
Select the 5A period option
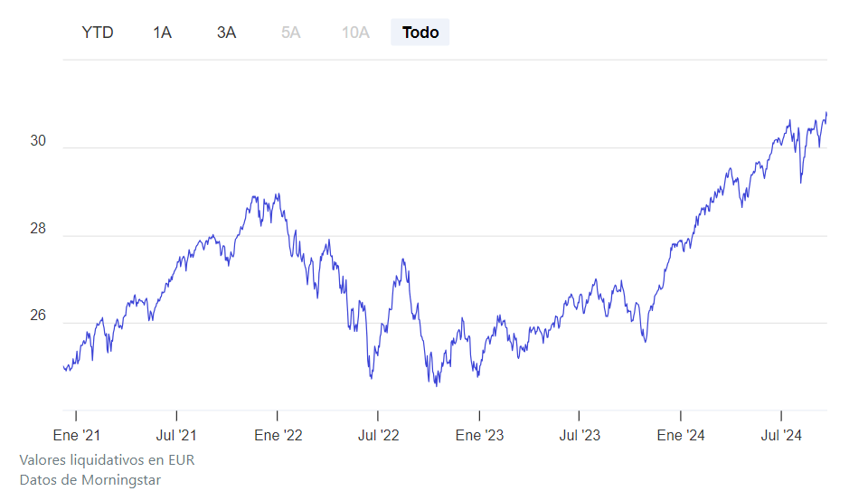tap(290, 33)
